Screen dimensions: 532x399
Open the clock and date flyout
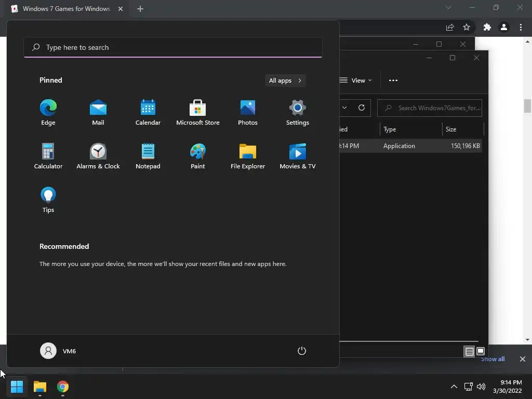point(508,387)
